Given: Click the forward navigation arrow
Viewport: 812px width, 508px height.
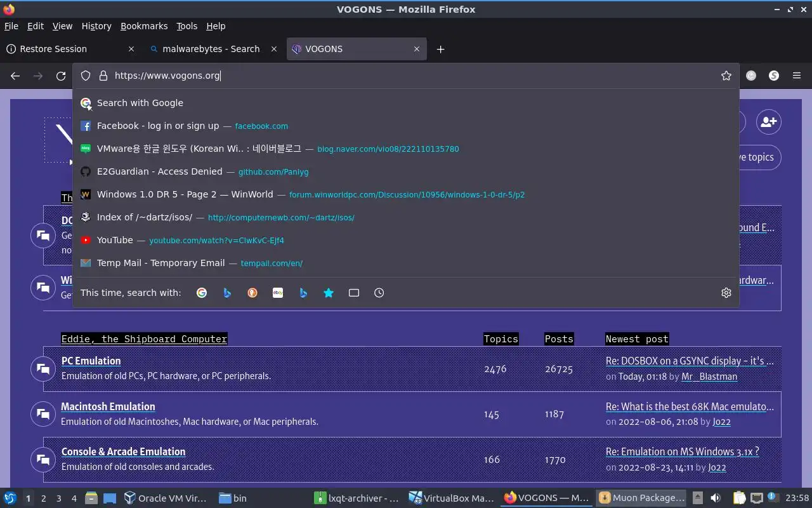Looking at the screenshot, I should (38, 76).
